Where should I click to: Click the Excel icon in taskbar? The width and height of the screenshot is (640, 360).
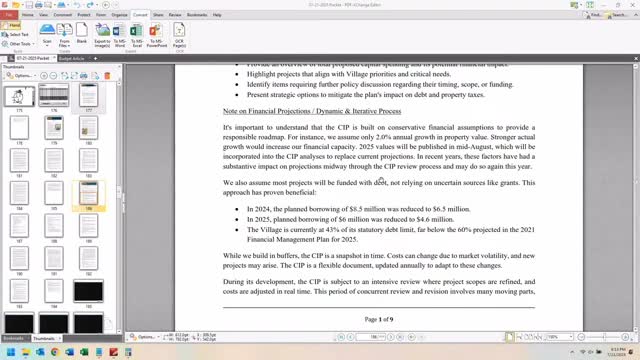tap(84, 352)
